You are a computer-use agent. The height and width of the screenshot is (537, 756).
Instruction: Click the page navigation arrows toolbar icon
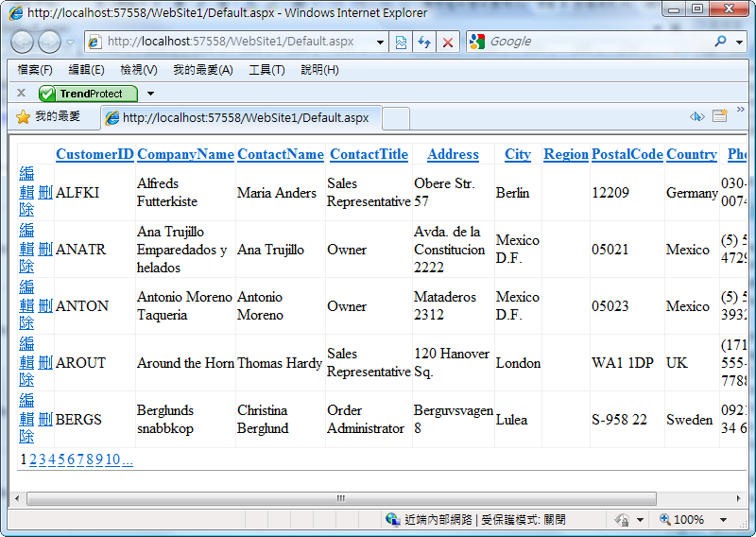click(697, 117)
